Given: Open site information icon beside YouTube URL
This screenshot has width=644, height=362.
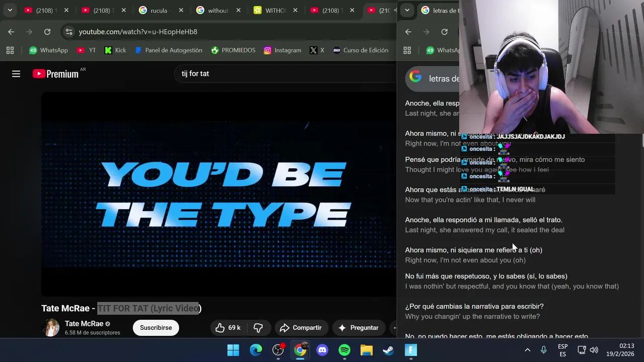Looking at the screenshot, I should [x=69, y=32].
